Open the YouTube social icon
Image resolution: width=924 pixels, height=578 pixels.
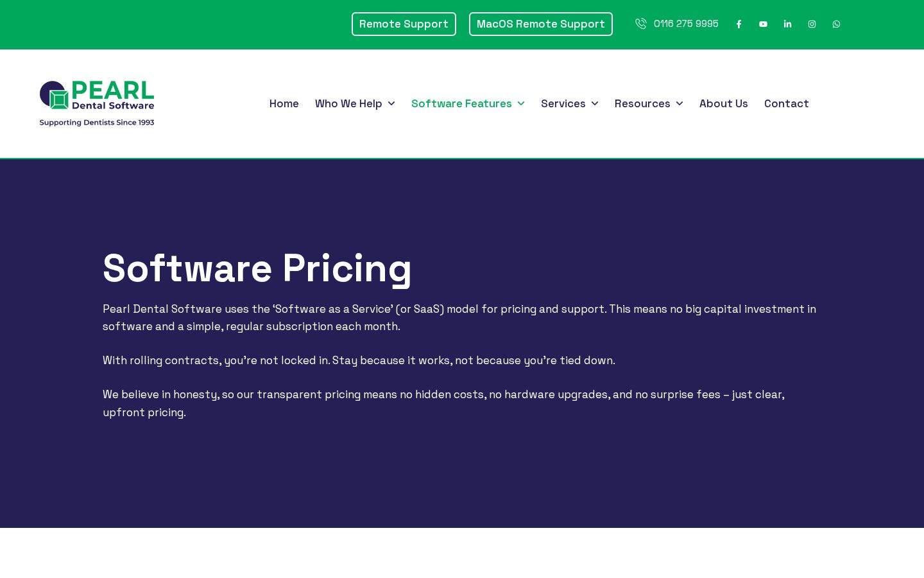click(x=763, y=24)
